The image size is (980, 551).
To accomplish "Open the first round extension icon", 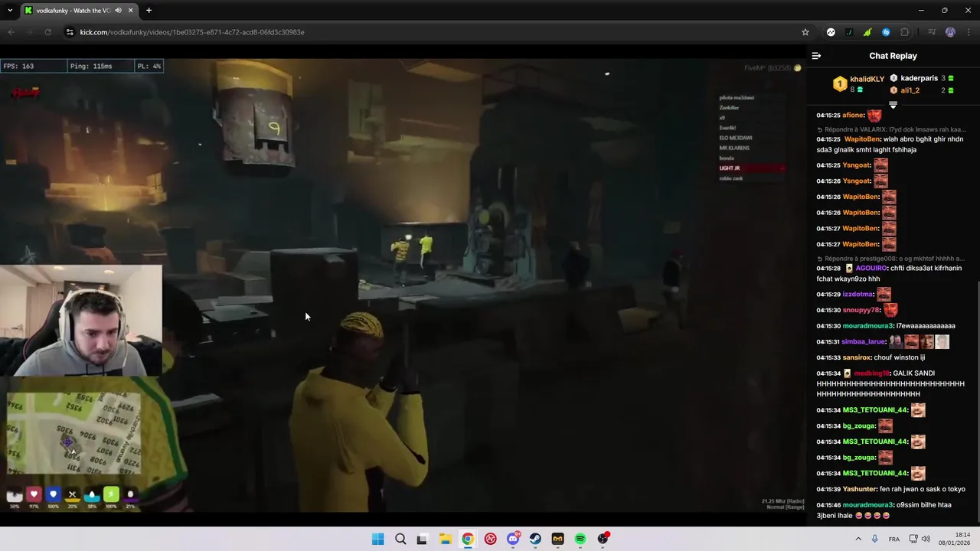I will tap(831, 32).
